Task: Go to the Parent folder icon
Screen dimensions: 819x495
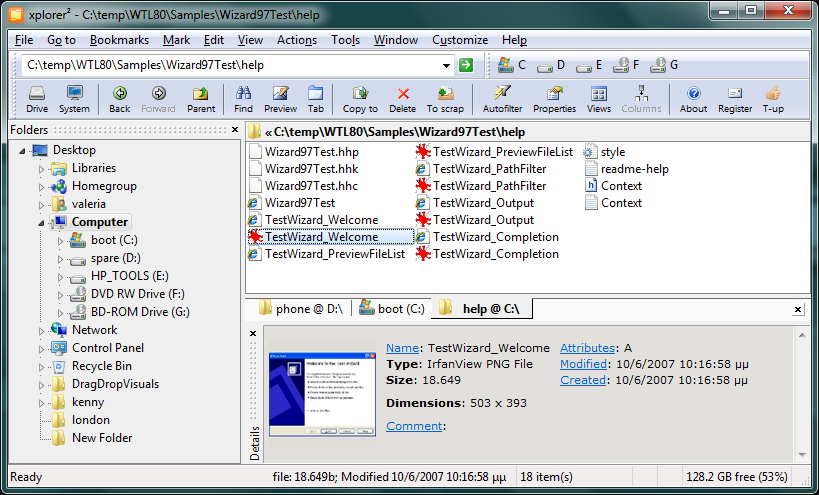Action: pyautogui.click(x=201, y=94)
